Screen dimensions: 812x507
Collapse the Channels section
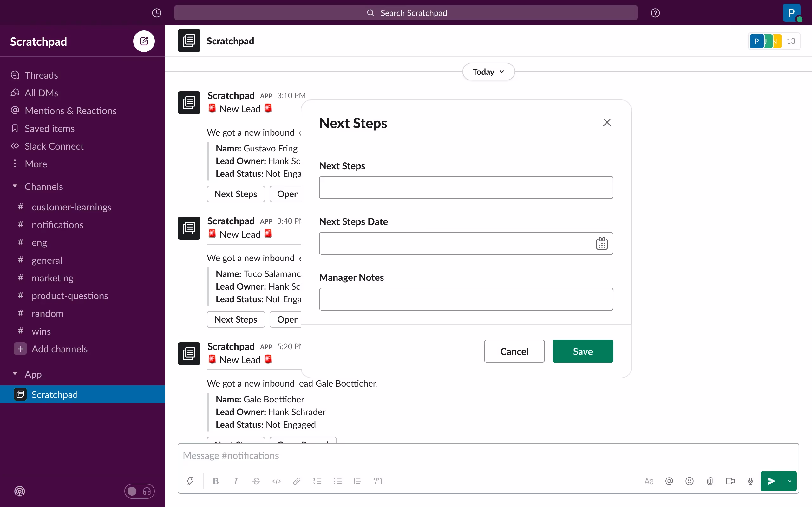[15, 186]
